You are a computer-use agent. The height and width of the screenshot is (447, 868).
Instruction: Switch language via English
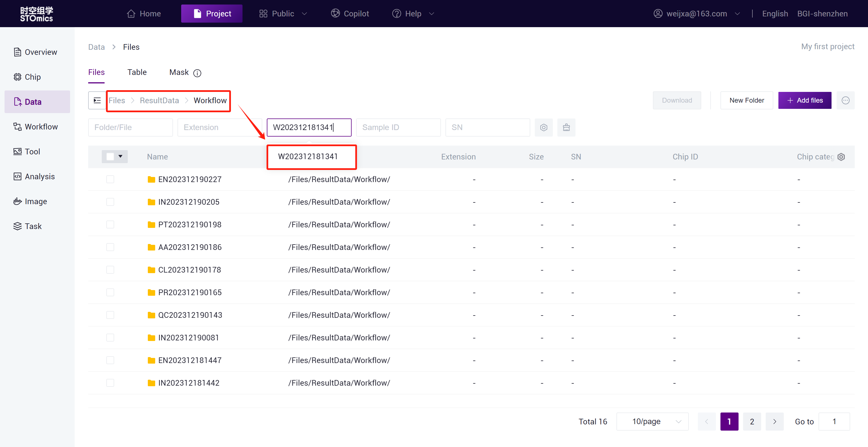click(x=775, y=14)
